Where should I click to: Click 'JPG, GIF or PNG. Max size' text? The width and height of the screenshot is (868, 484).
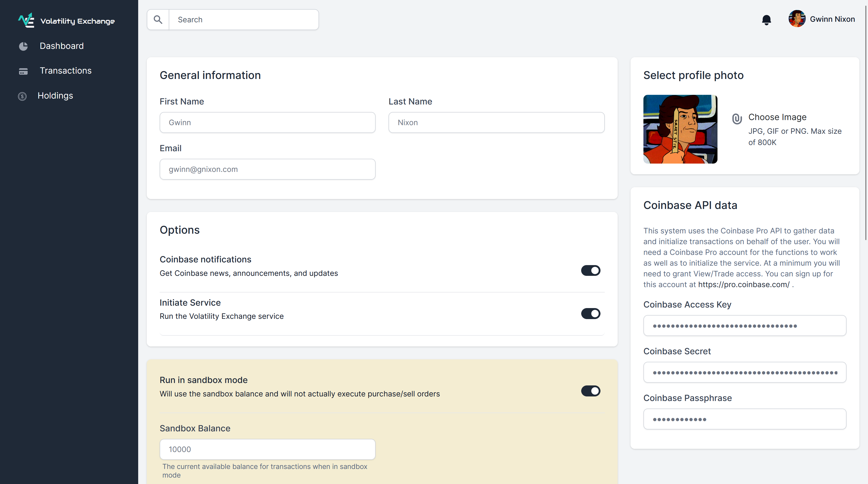point(794,131)
